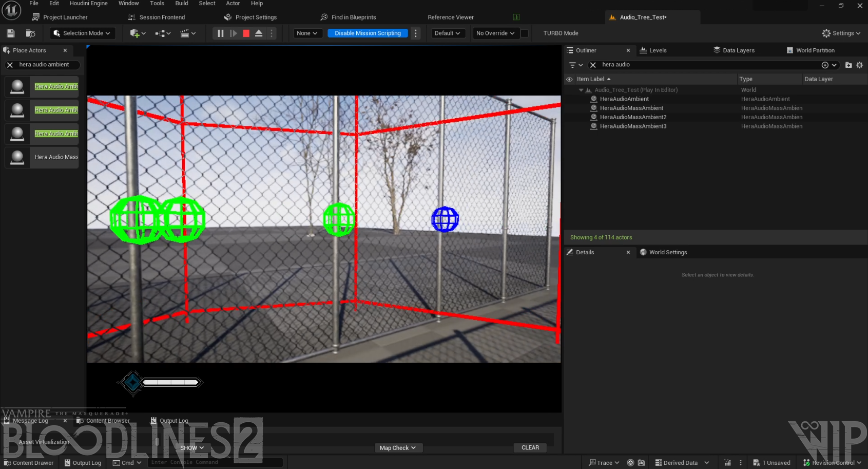Open the Houdini Engine menu
Viewport: 868px width, 469px height.
click(x=88, y=4)
